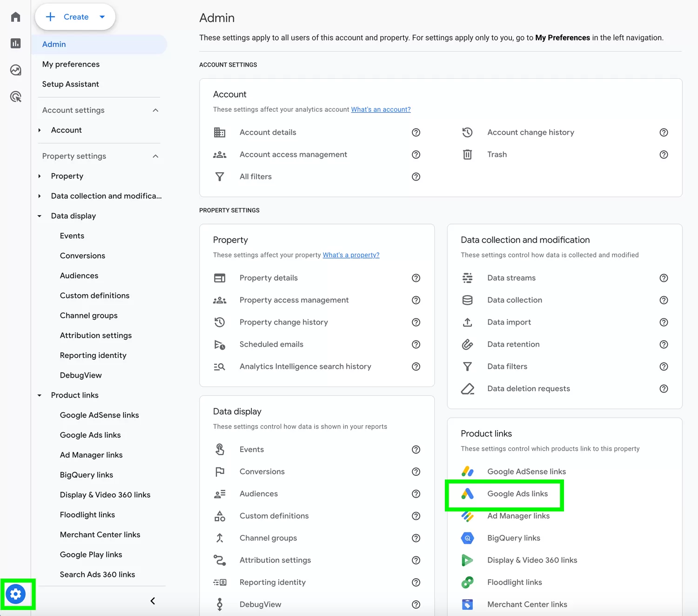This screenshot has width=698, height=616.
Task: Select Google Play links in sidebar
Action: pyautogui.click(x=91, y=555)
